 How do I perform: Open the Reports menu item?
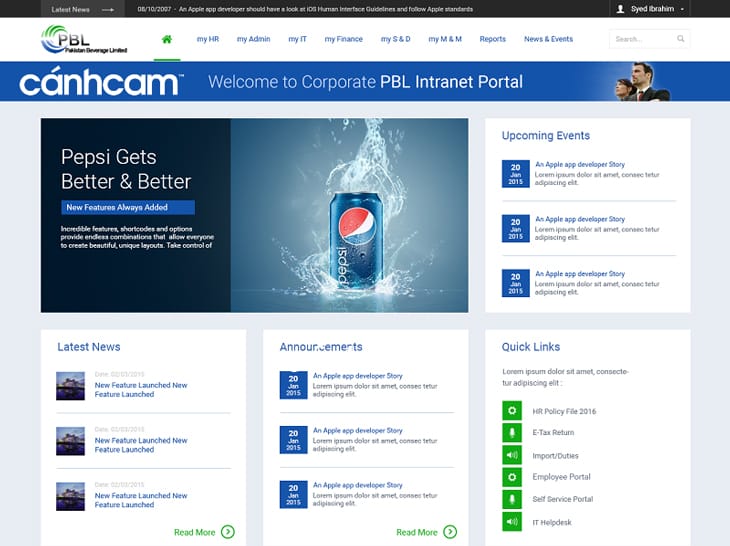tap(493, 39)
